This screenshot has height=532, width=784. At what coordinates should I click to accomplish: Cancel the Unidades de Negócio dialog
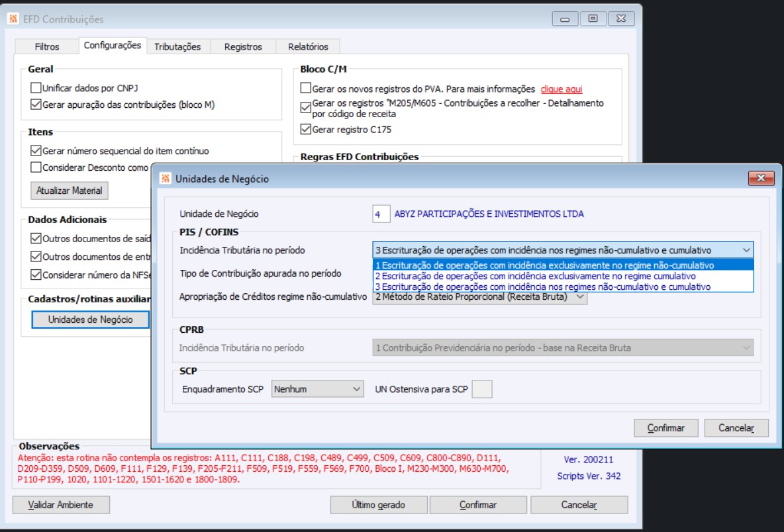pos(736,427)
